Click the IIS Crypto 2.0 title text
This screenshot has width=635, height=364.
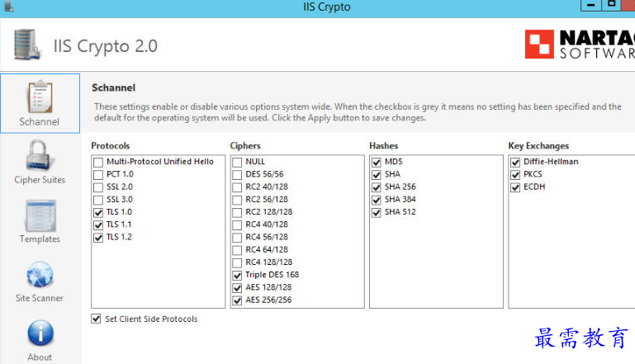tap(106, 46)
